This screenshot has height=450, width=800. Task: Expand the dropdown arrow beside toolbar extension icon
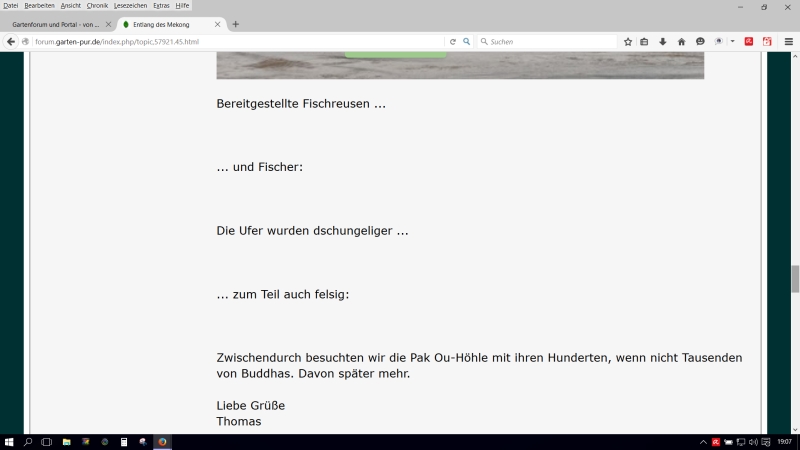[x=733, y=42]
